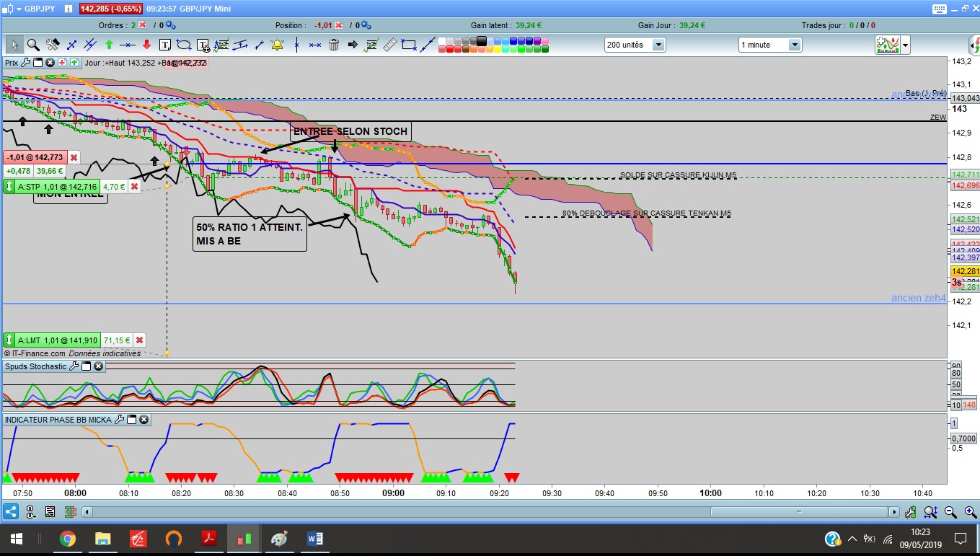Click the GBPJPY title menu arrow
980x556 pixels.
14,8
